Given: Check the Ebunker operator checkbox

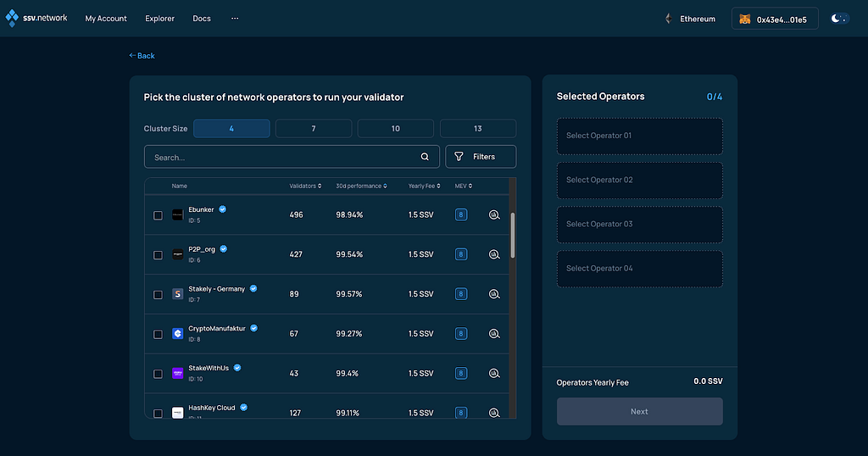Looking at the screenshot, I should [x=158, y=215].
